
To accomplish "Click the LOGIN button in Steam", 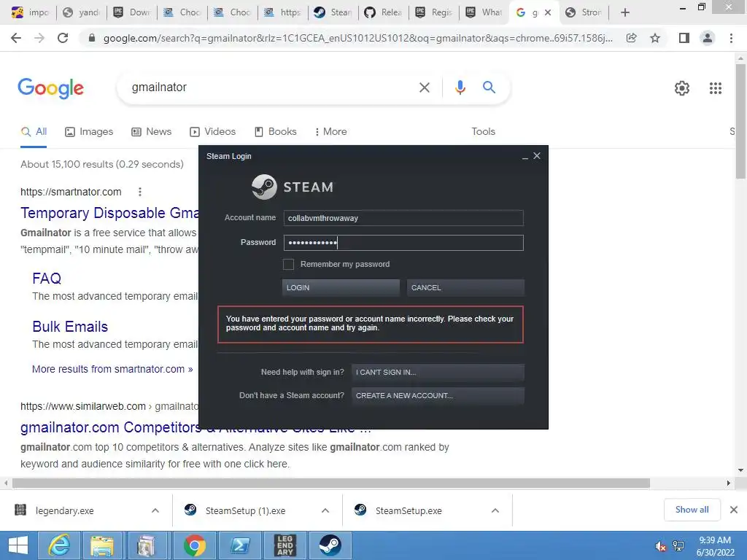I will click(341, 287).
